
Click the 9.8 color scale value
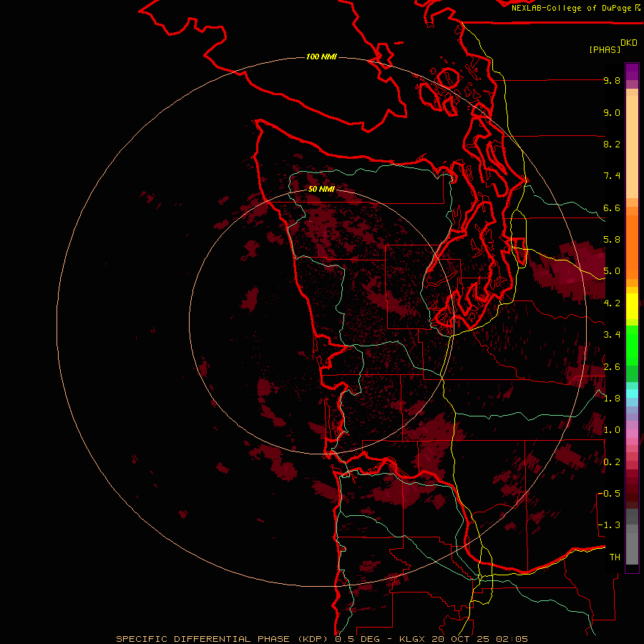tap(612, 80)
